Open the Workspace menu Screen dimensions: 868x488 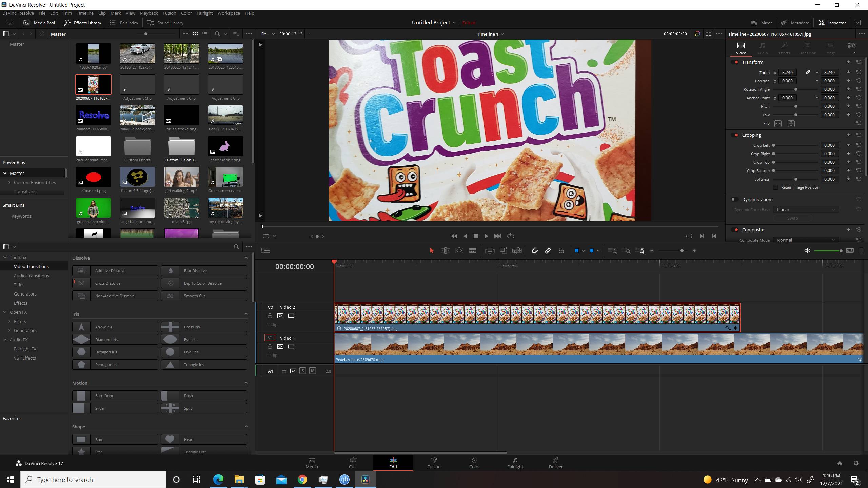pyautogui.click(x=229, y=13)
